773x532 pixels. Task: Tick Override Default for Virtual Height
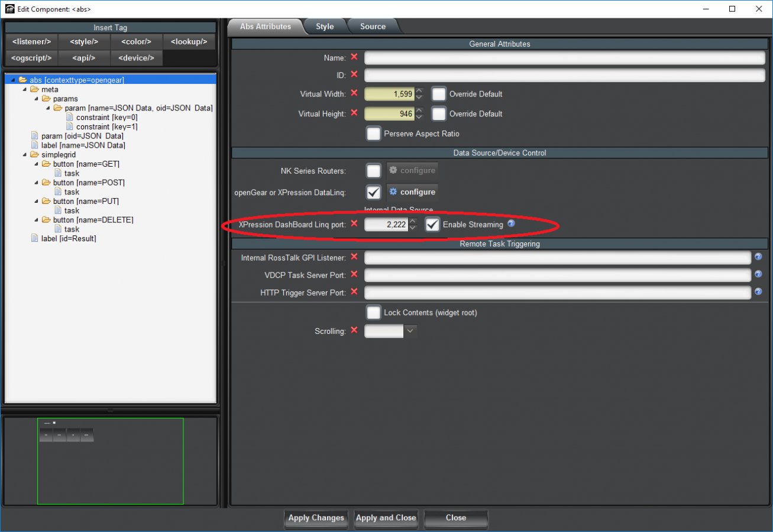tap(438, 114)
